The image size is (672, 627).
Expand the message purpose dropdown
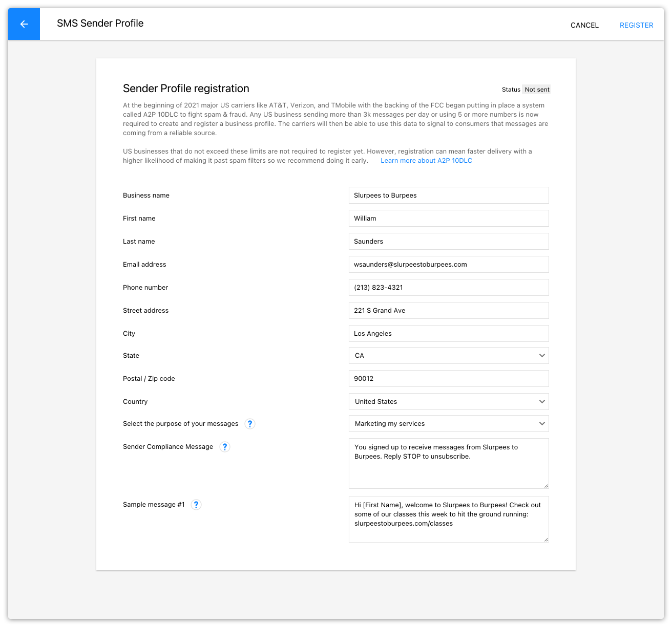449,424
